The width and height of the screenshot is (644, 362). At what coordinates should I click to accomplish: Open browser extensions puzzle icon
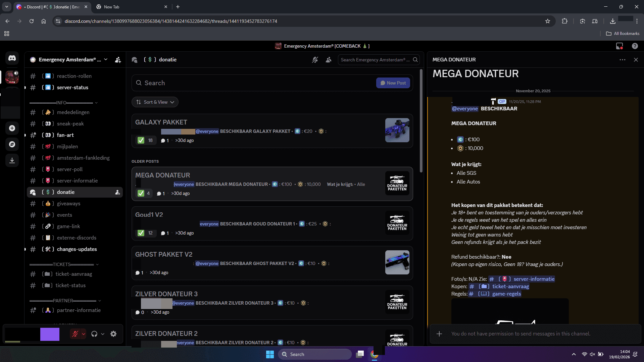coord(565,21)
